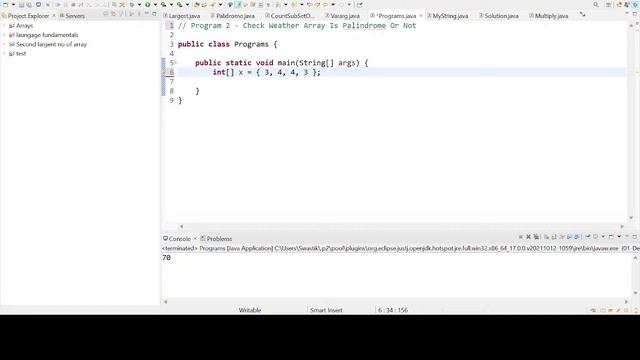640x360 pixels.
Task: Expand the laungage fundamentals project
Action: point(4,35)
